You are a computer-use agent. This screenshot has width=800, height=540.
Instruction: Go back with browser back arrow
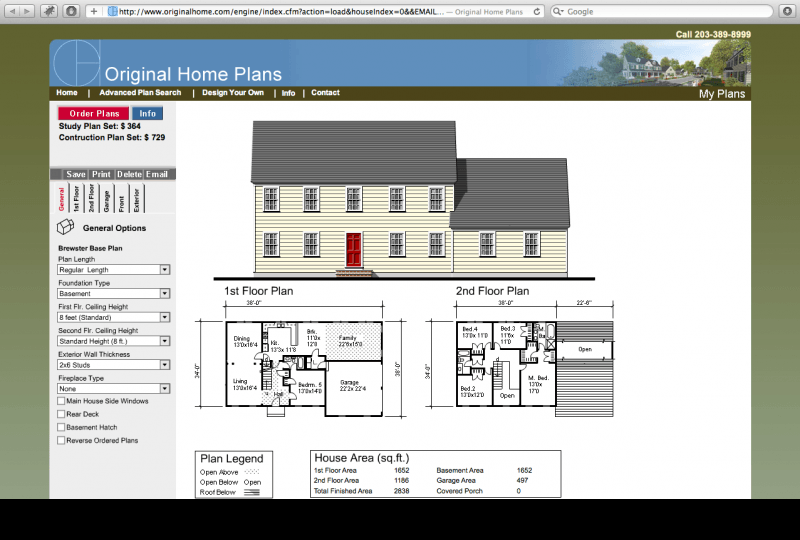coord(12,11)
